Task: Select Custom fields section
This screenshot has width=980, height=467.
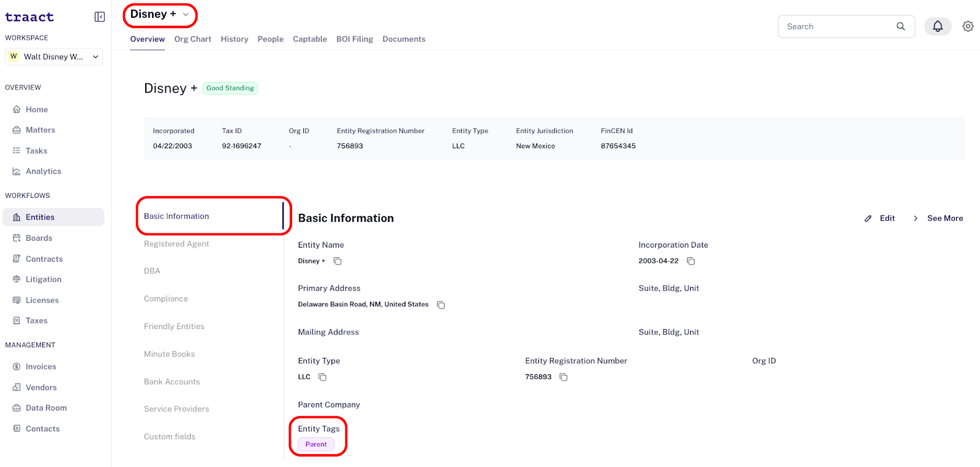Action: (170, 437)
